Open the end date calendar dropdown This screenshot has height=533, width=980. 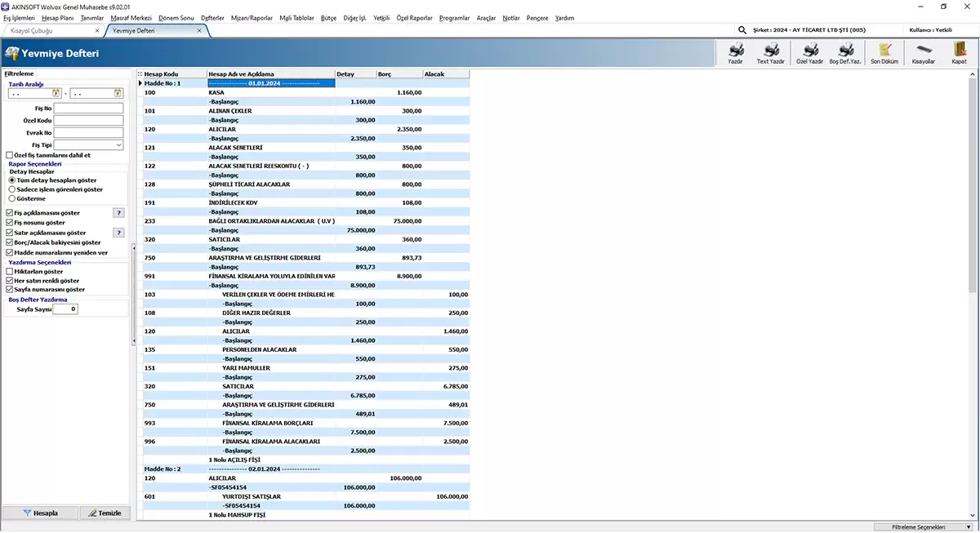(118, 93)
